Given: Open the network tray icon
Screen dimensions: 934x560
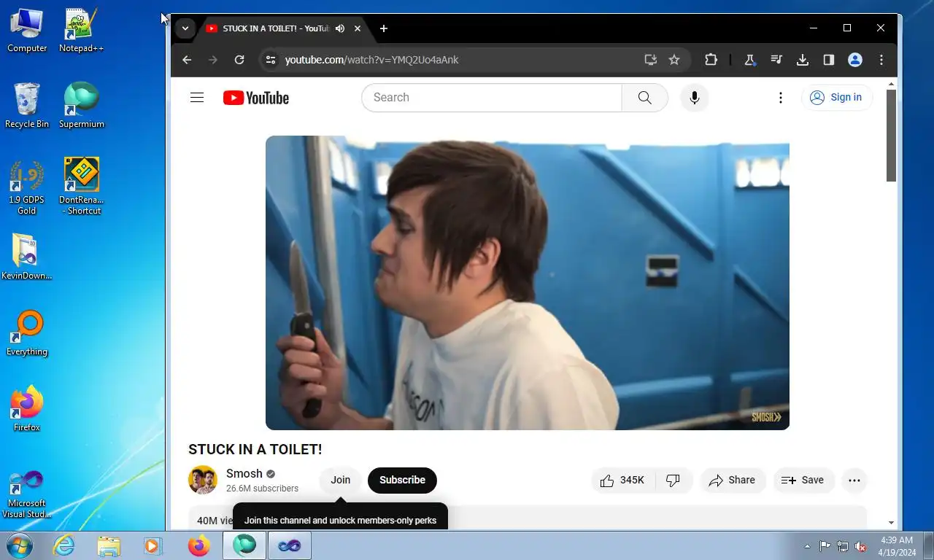Looking at the screenshot, I should [843, 546].
